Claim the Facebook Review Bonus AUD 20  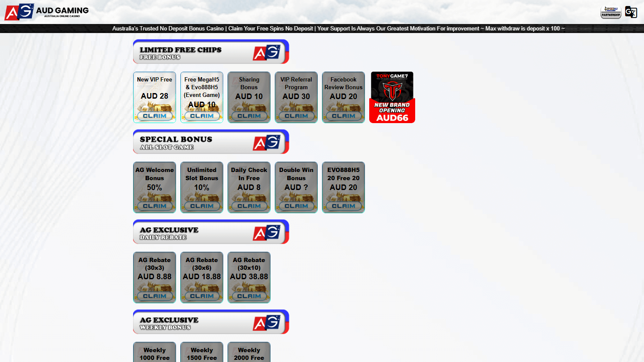[x=343, y=115]
